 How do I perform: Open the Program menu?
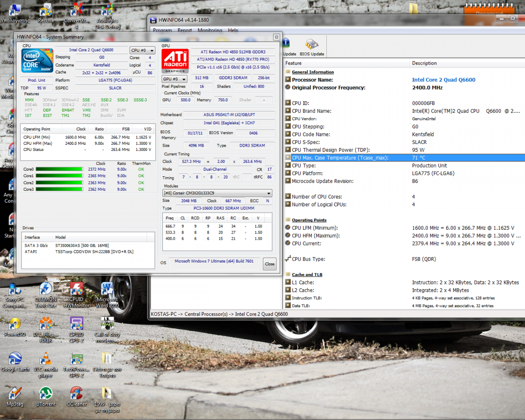pyautogui.click(x=162, y=31)
